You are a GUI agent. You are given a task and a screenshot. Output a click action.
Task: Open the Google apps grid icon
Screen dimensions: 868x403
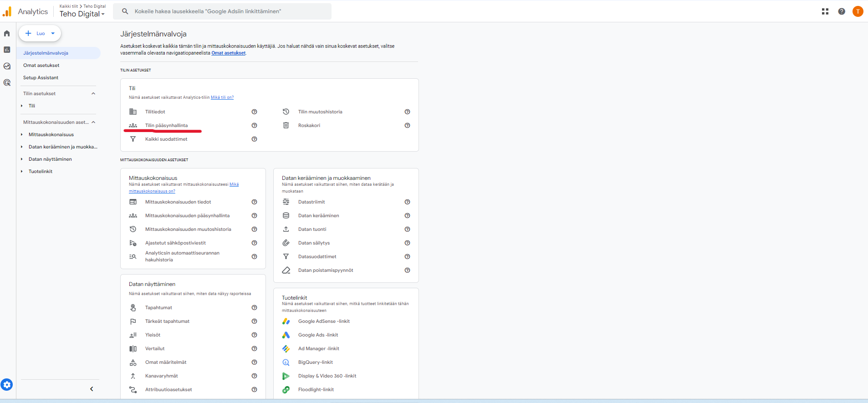[x=825, y=11]
